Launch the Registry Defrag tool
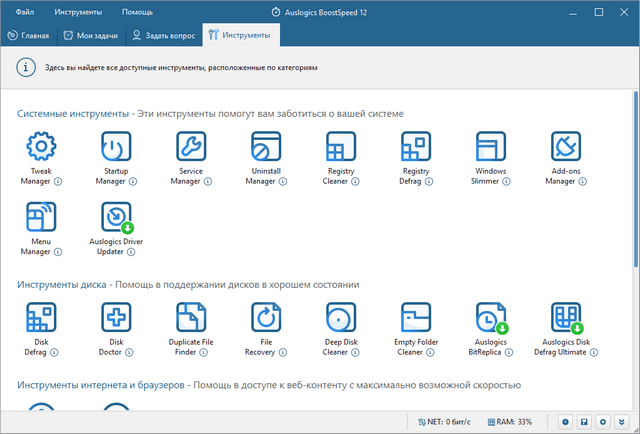640x434 pixels. 416,146
